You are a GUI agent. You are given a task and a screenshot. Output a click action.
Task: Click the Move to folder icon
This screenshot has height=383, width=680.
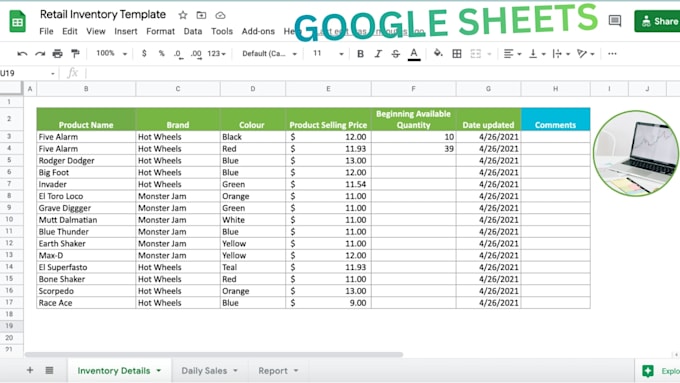click(x=201, y=15)
